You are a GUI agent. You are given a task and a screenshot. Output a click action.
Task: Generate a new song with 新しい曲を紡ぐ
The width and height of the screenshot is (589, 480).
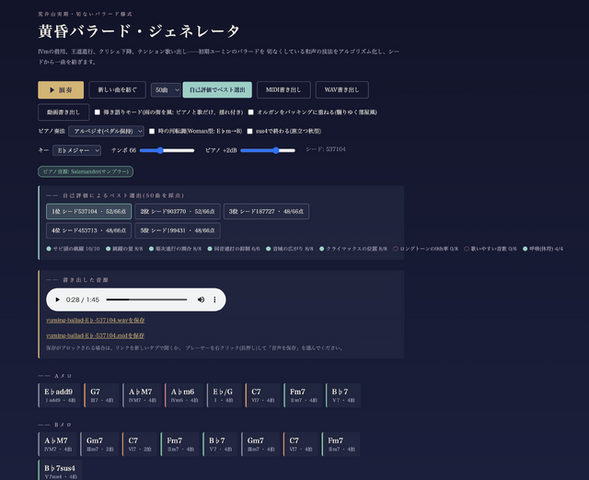tap(117, 90)
